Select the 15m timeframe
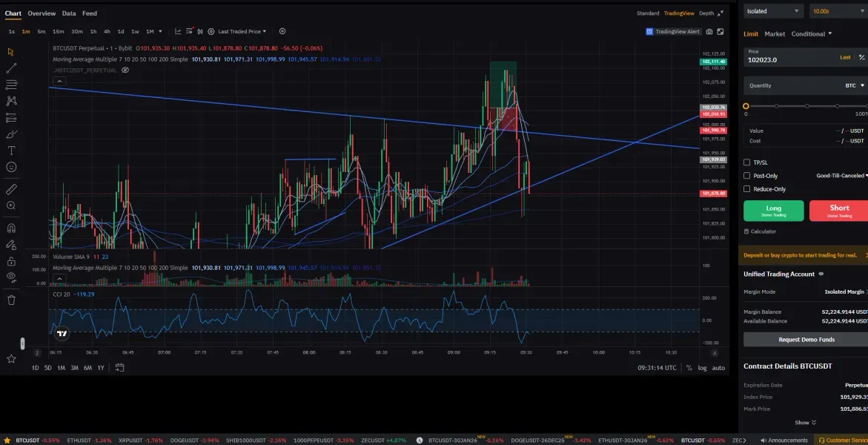 58,32
